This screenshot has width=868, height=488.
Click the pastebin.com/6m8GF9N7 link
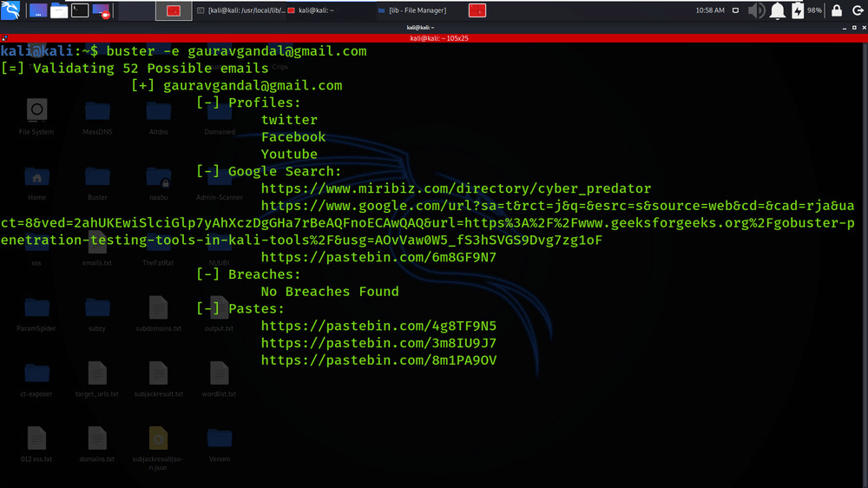(378, 257)
